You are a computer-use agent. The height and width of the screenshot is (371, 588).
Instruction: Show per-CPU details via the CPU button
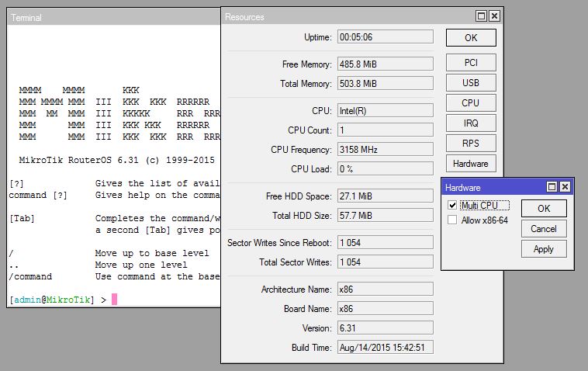(471, 103)
